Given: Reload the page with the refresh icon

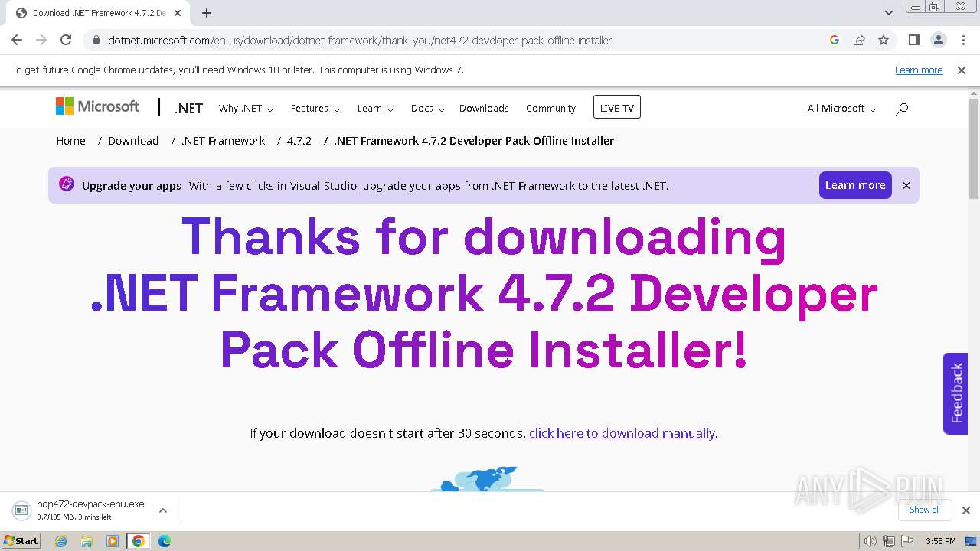Looking at the screenshot, I should [x=66, y=40].
